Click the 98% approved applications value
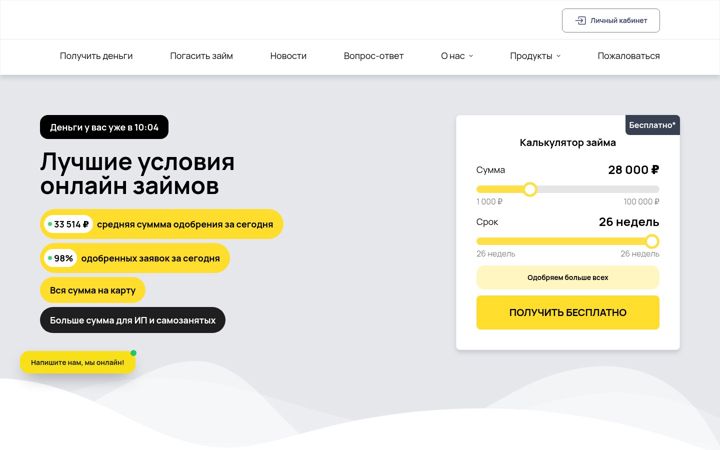This screenshot has height=450, width=720. (x=61, y=258)
